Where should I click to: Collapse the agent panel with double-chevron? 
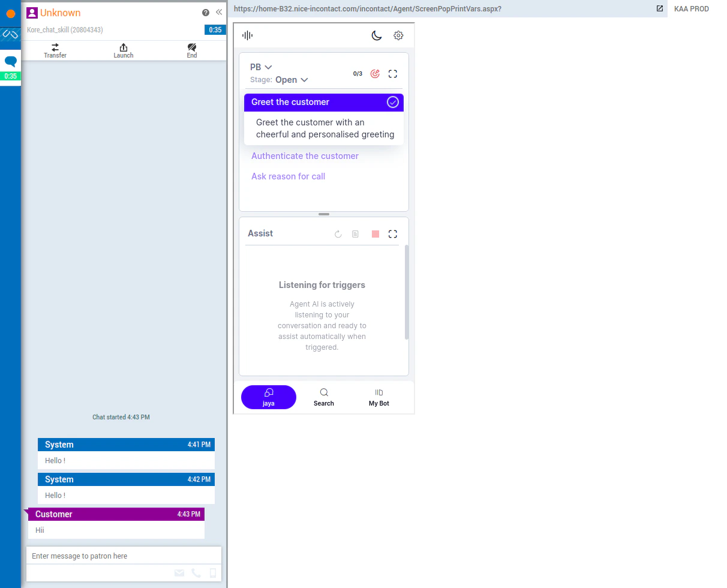coord(218,11)
